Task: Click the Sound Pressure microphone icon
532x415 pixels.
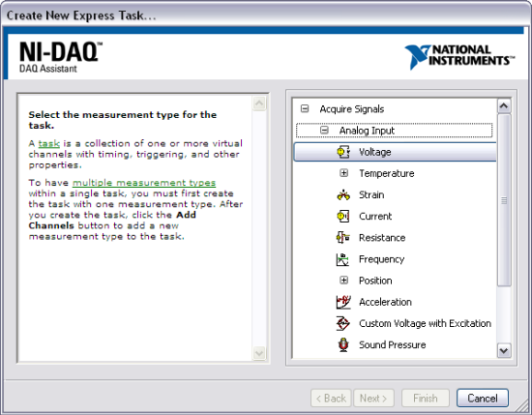Action: [343, 344]
